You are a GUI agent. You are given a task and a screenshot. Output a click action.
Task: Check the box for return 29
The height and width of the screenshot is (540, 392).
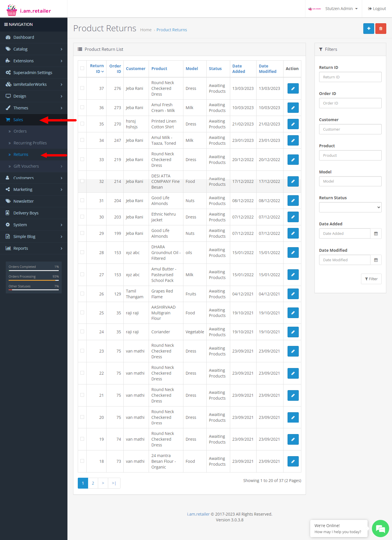click(x=82, y=233)
